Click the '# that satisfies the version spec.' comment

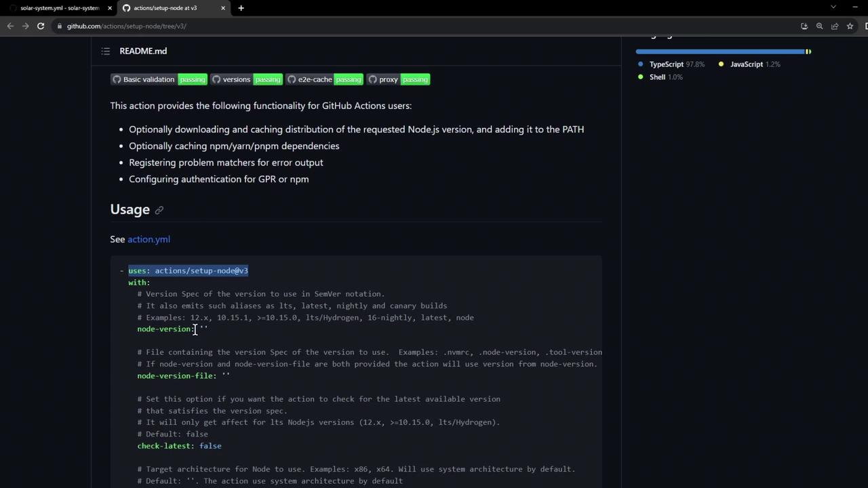tap(212, 411)
